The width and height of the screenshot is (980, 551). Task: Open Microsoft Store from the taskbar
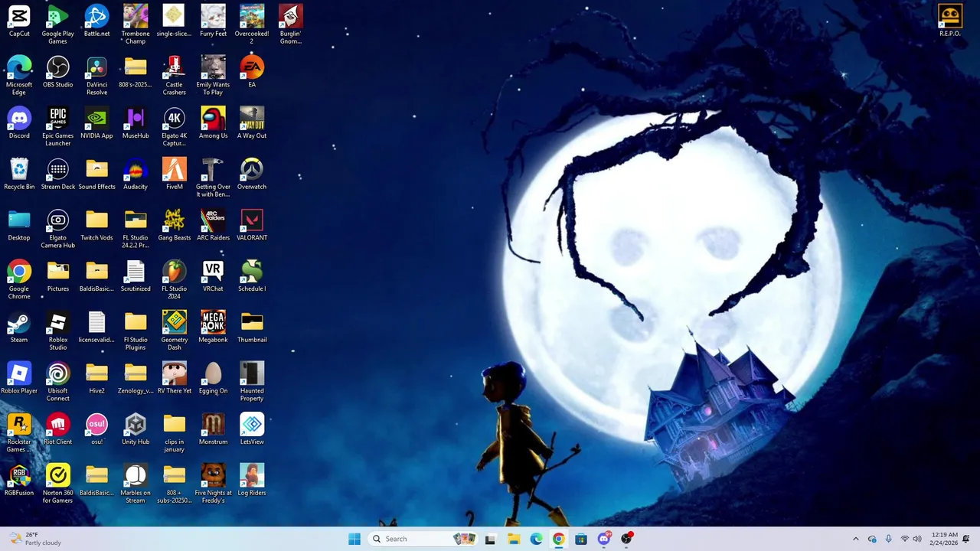pyautogui.click(x=581, y=539)
